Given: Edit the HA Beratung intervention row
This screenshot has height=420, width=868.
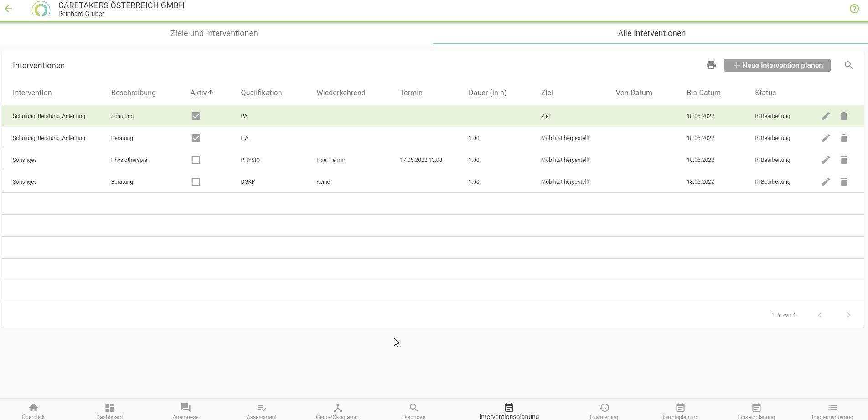Looking at the screenshot, I should pyautogui.click(x=825, y=138).
